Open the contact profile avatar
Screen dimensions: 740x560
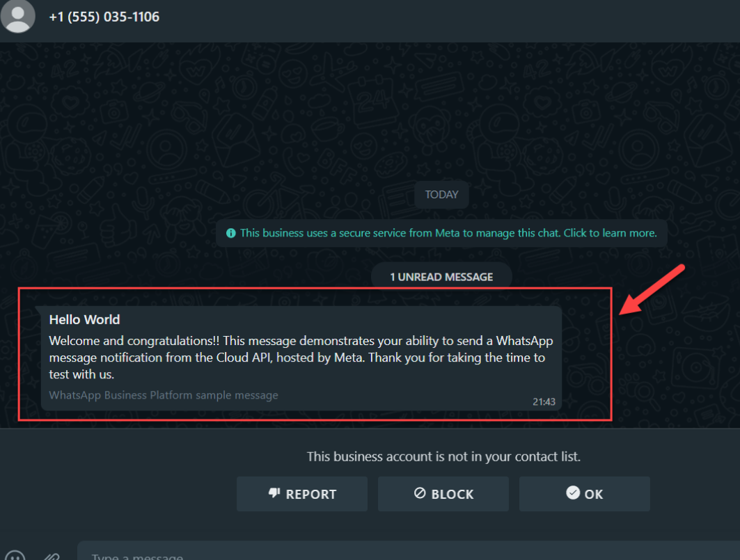[17, 15]
